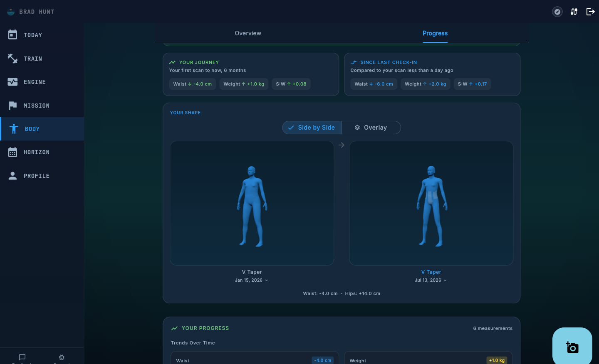Select the Body section in sidebar
The height and width of the screenshot is (364, 599).
42,129
